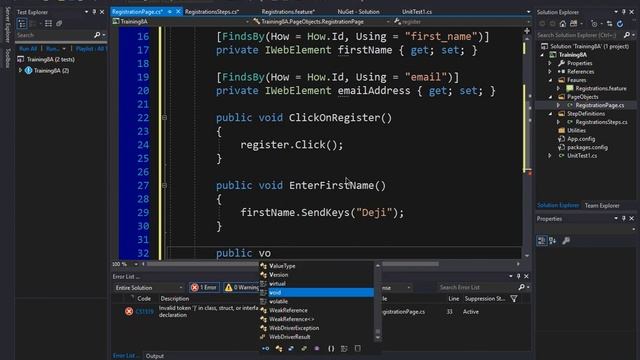The image size is (640, 360).
Task: Click the Properties panel alphabetical sort icon
Action: [553, 241]
